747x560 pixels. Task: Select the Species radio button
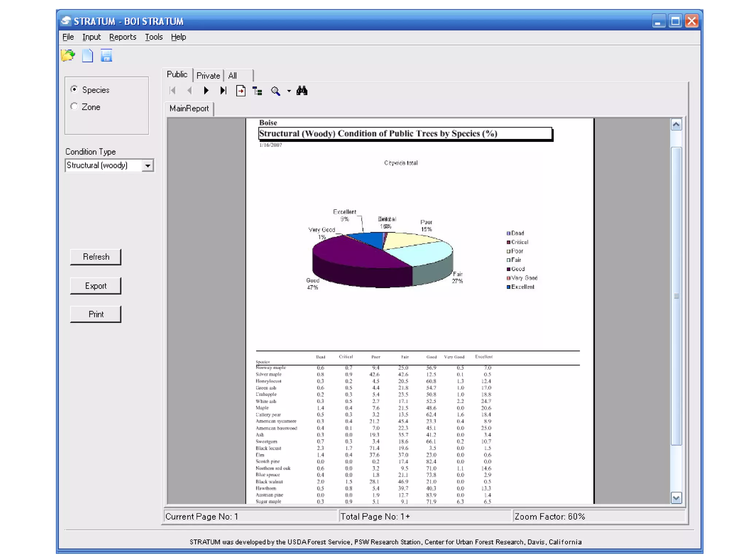[74, 89]
